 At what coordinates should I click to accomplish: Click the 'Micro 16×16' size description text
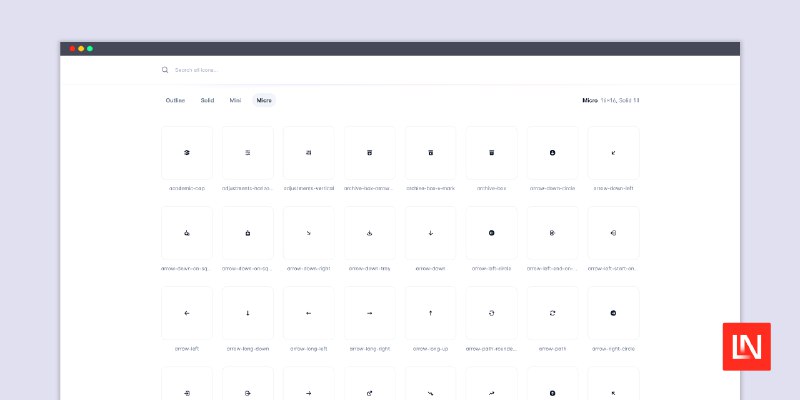point(611,101)
